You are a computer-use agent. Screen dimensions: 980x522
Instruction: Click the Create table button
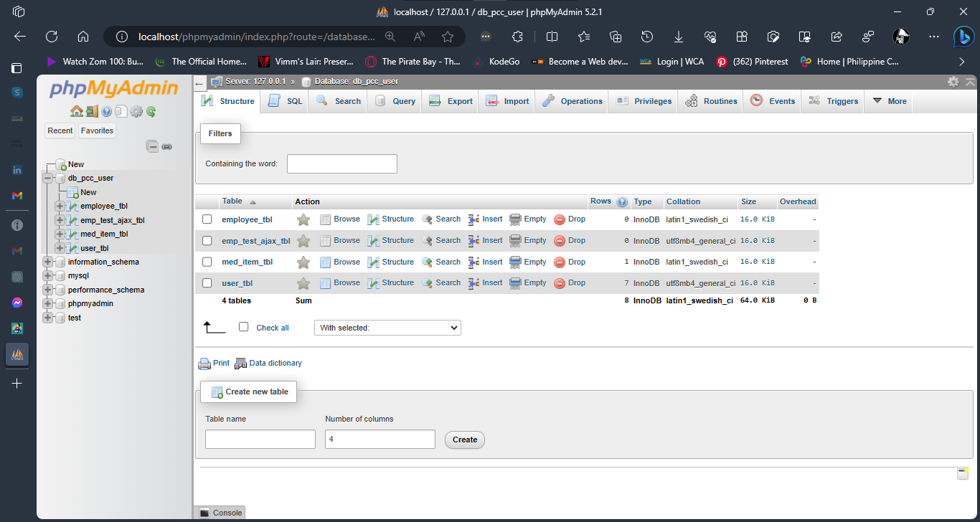click(465, 440)
